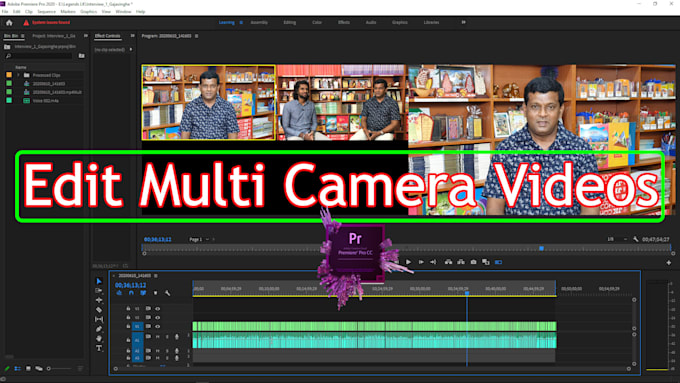Viewport: 680px width, 383px height.
Task: Toggle the middle video track eye visibility
Action: (x=157, y=318)
